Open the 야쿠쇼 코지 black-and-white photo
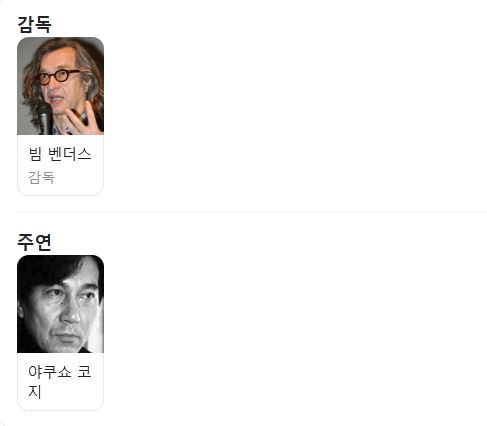The image size is (487, 426). (60, 304)
